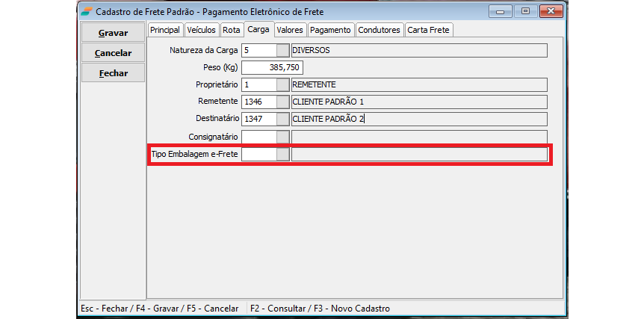Select the Rota tab
The image size is (644, 319).
[x=232, y=30]
